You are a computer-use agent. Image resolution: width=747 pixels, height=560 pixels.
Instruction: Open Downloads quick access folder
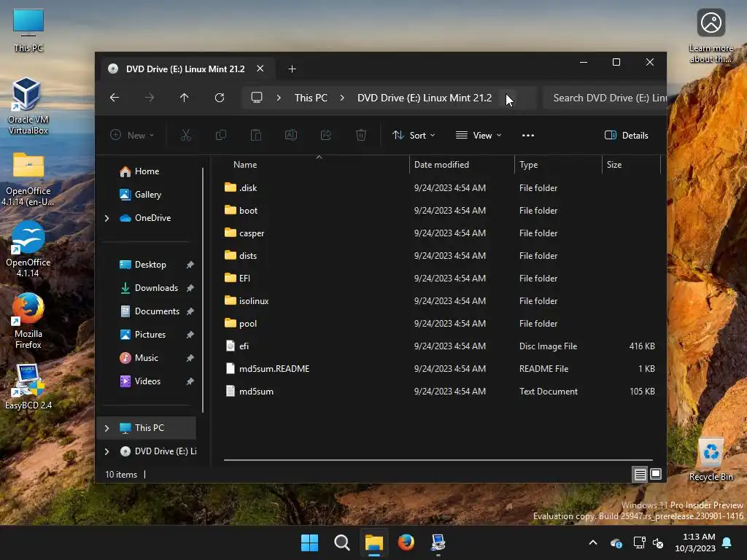(x=156, y=288)
